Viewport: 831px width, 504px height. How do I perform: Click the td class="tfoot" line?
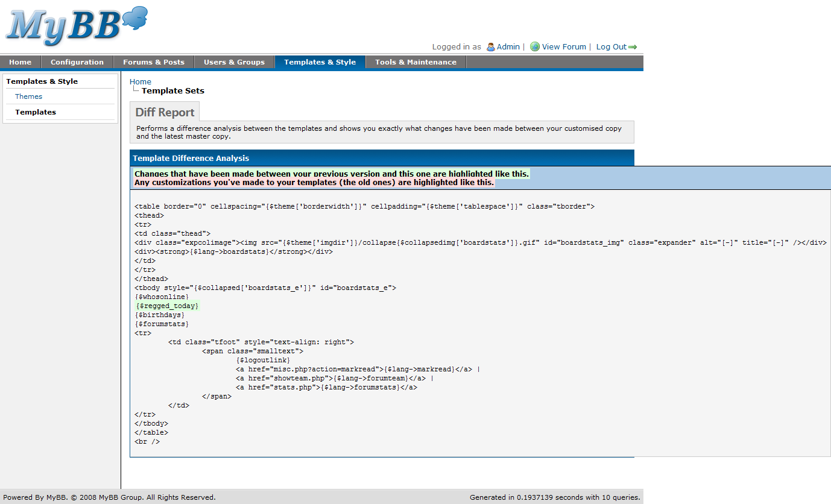point(261,342)
